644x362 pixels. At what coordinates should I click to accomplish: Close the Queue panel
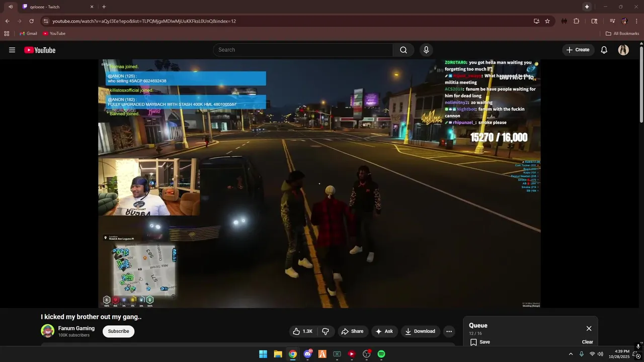pyautogui.click(x=589, y=328)
